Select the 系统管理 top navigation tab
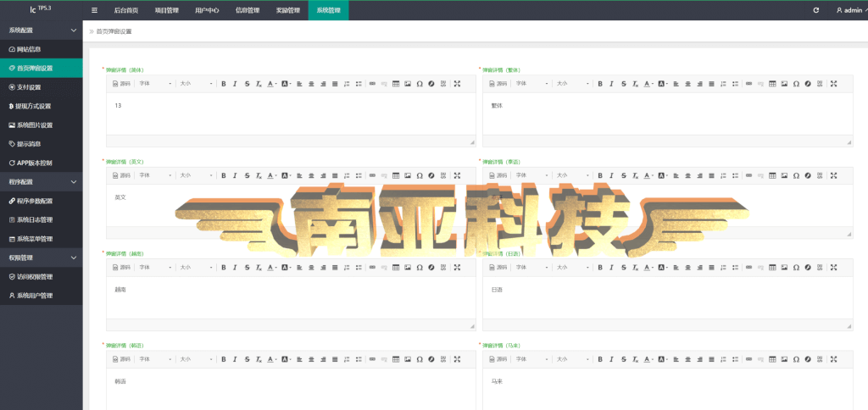 pos(328,10)
